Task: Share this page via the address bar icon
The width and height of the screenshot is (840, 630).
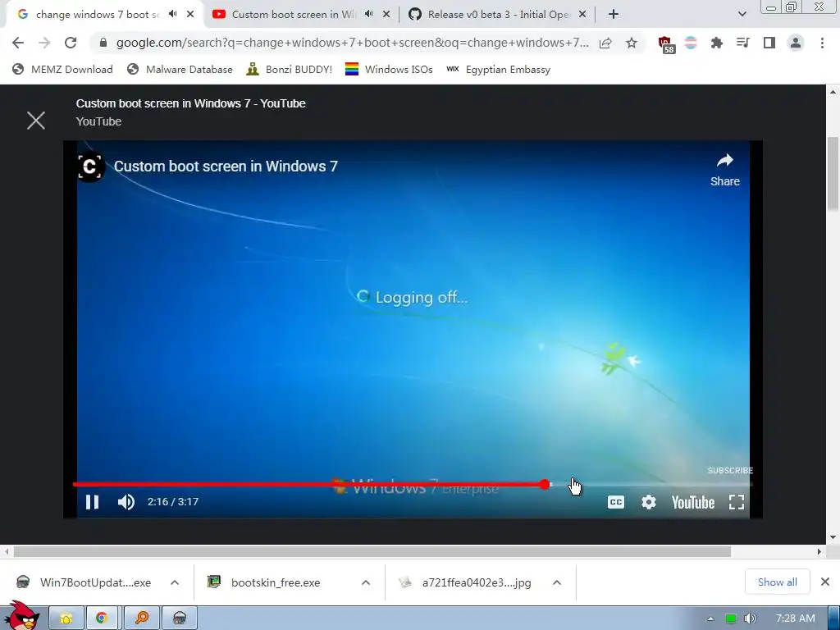Action: (x=605, y=43)
